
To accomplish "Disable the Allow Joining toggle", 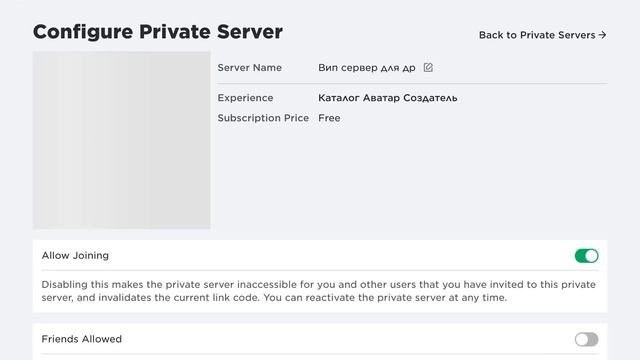I will 587,256.
